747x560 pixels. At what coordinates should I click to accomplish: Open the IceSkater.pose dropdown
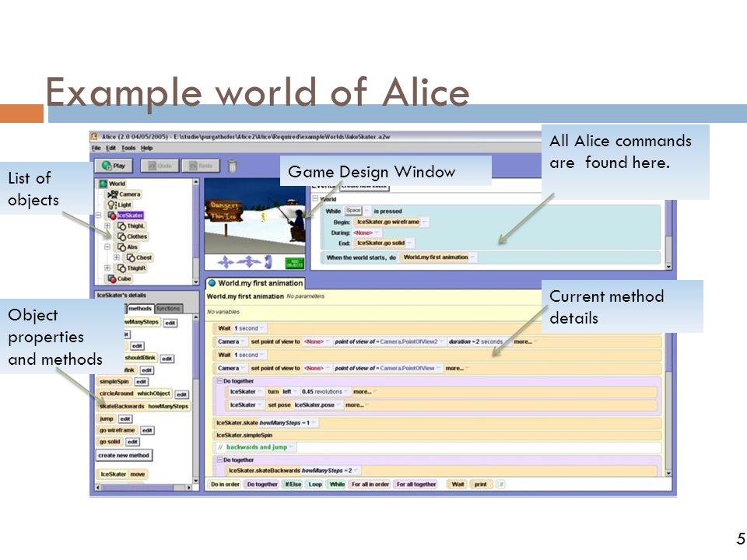tap(317, 404)
